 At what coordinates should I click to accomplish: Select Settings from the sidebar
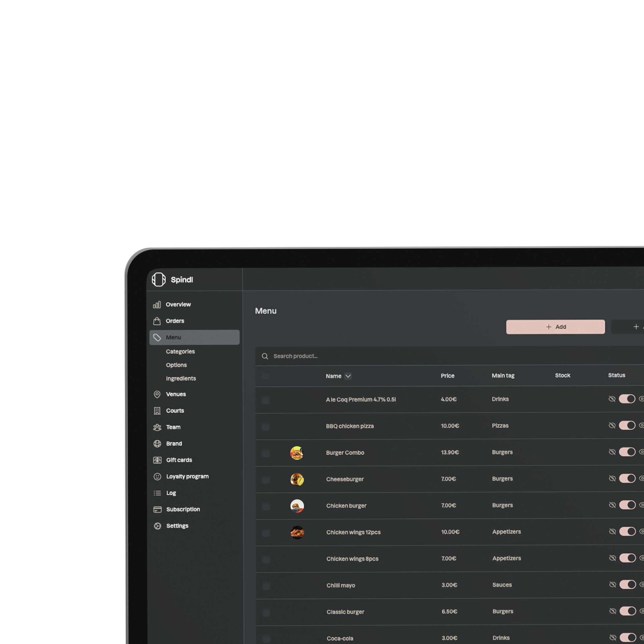click(x=177, y=525)
